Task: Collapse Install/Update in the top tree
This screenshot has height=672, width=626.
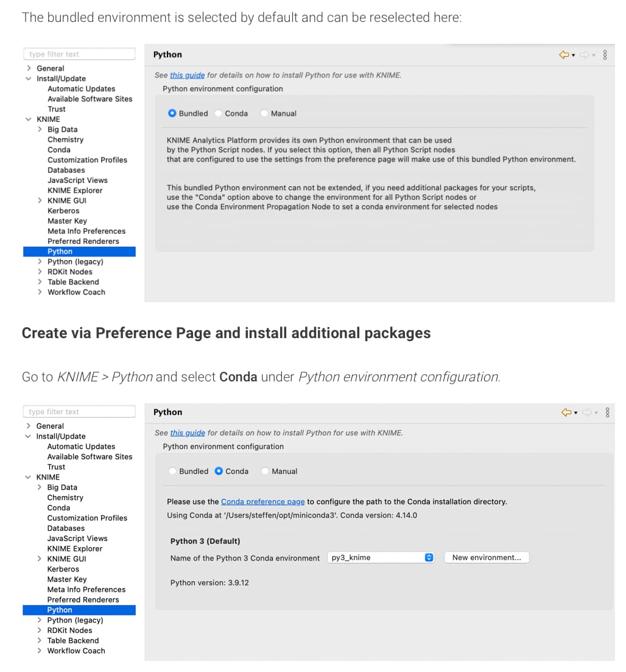Action: tap(29, 79)
